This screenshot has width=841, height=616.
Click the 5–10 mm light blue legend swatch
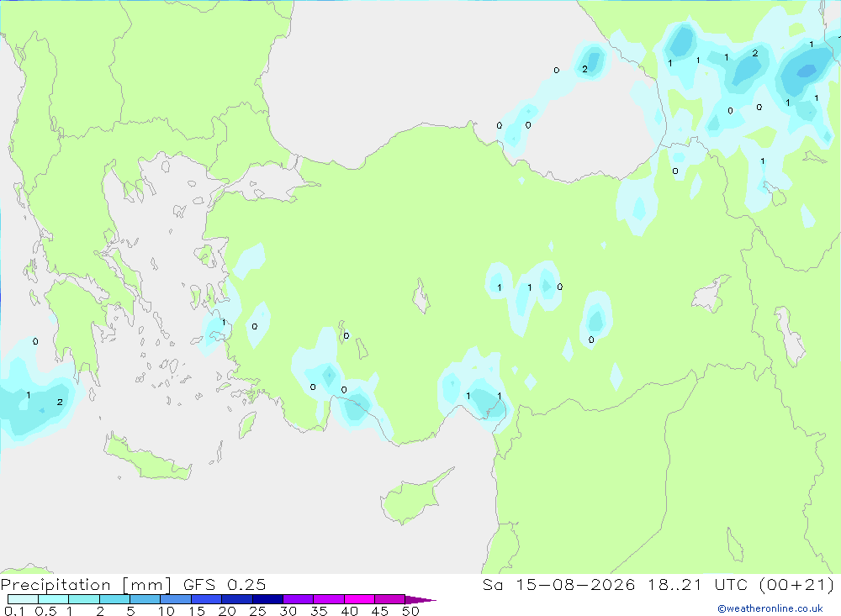coord(145,599)
